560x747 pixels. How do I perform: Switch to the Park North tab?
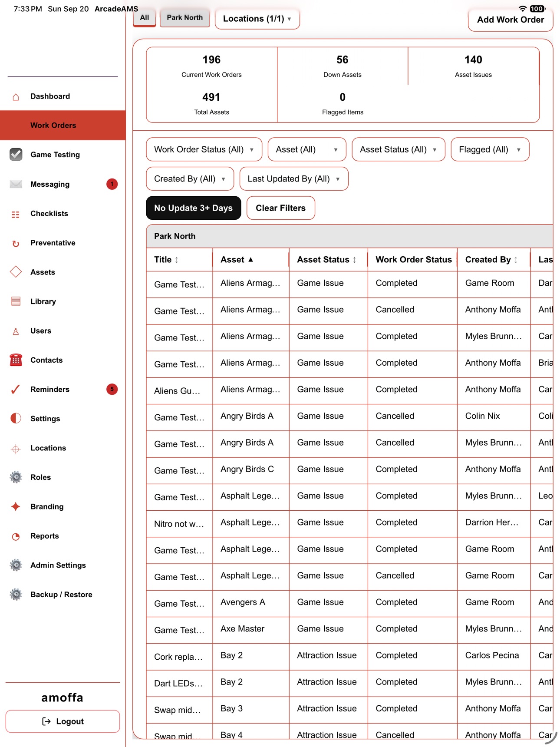click(x=185, y=18)
